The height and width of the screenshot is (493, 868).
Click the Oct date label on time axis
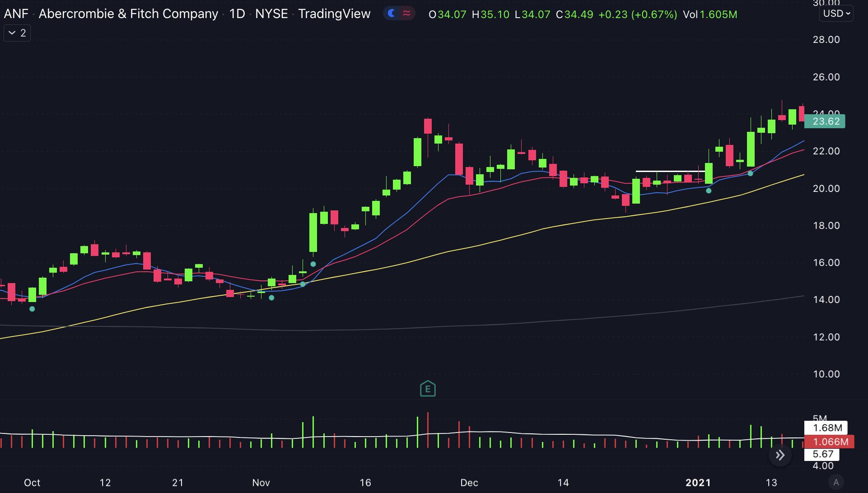(x=32, y=483)
